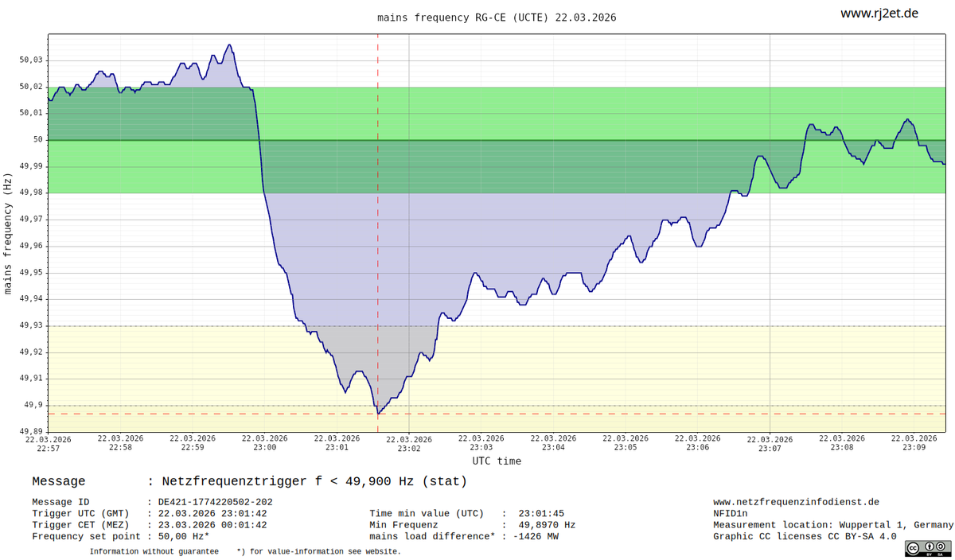955x560 pixels.
Task: Click the 23:00 x-axis tick label
Action: pos(264,443)
